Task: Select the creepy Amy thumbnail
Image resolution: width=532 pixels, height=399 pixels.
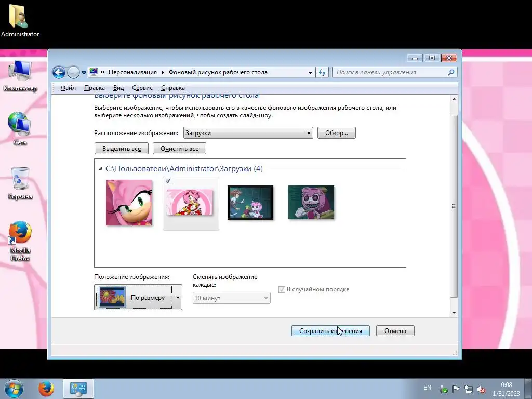Action: [x=311, y=203]
